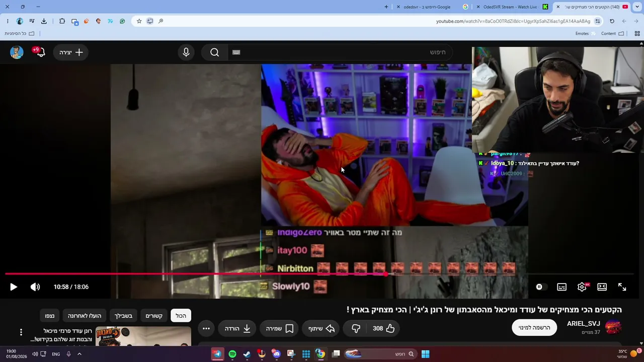Switch to theater mode in the player
644x362 pixels.
point(602,287)
